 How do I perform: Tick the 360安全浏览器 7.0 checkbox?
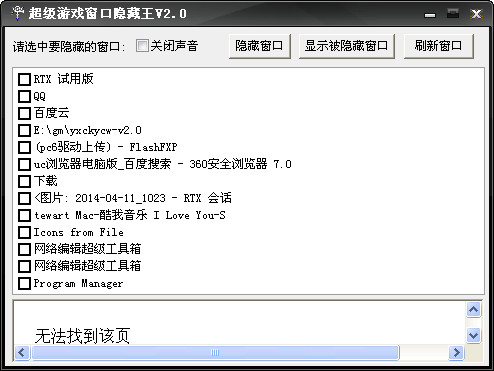pyautogui.click(x=24, y=164)
